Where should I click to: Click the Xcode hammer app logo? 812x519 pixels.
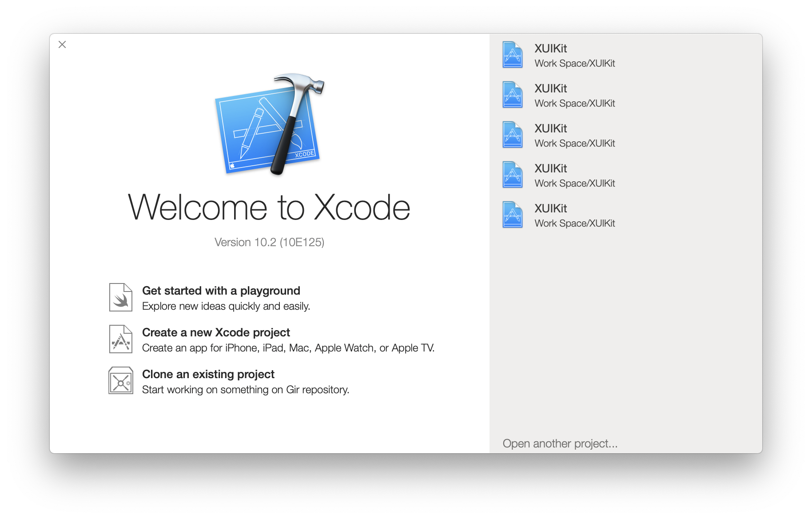pyautogui.click(x=270, y=124)
